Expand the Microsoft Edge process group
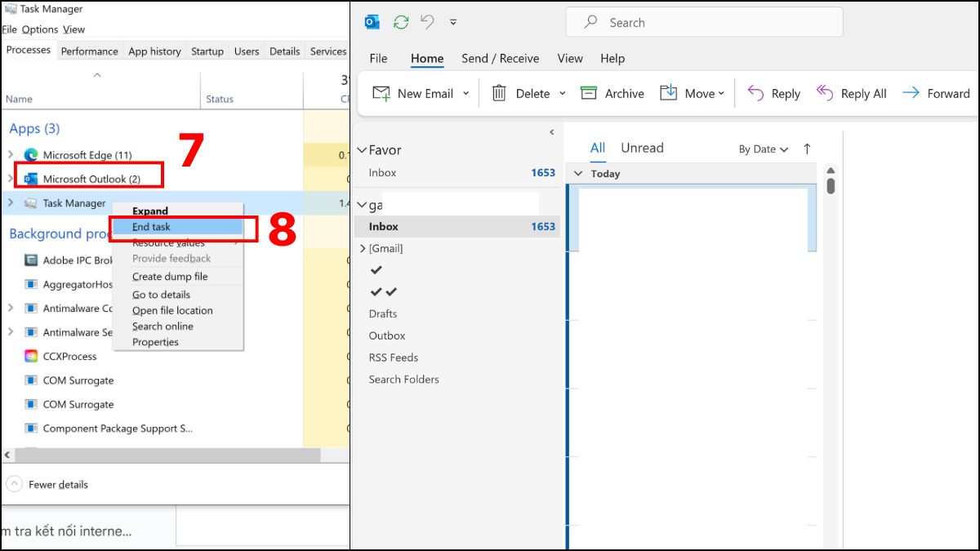The height and width of the screenshot is (551, 980). pos(11,155)
